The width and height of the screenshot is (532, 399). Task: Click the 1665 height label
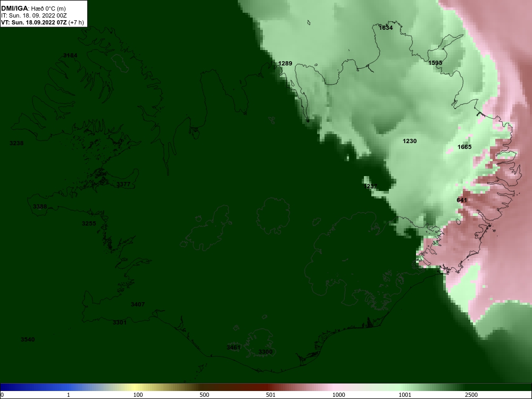click(464, 147)
